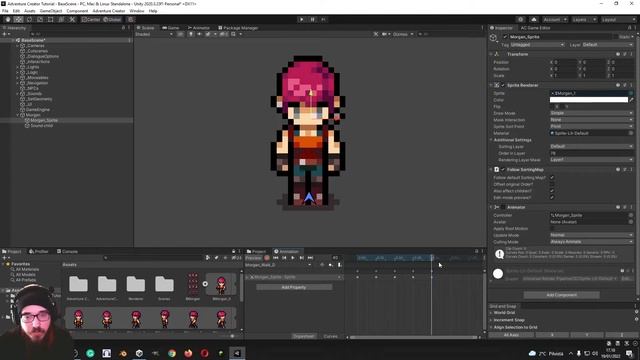
Task: Collapse the Morgan object in Hierarchy
Action: [18, 115]
